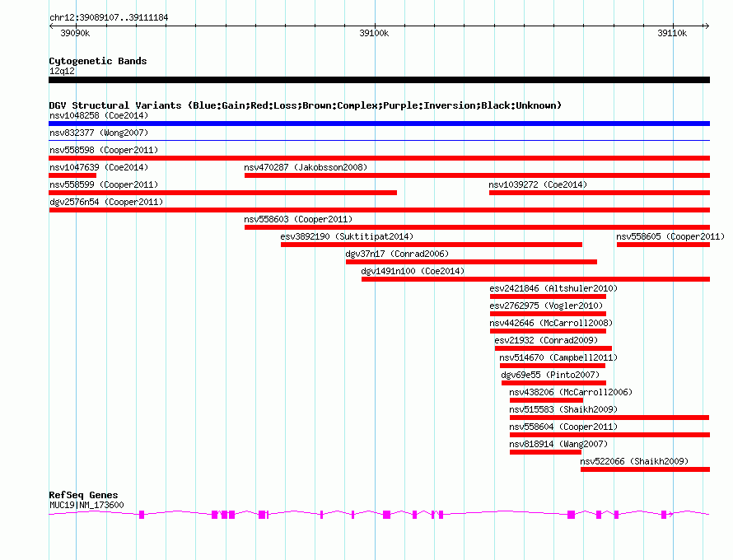Click the ruler's left end arrow
Image resolution: width=733 pixels, height=560 pixels.
click(51, 26)
